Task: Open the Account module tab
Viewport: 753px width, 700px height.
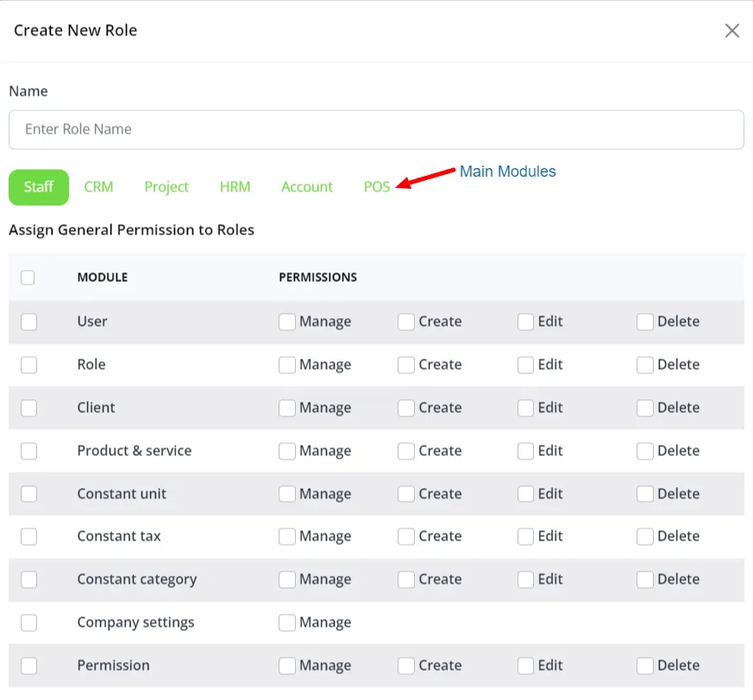Action: coord(306,187)
